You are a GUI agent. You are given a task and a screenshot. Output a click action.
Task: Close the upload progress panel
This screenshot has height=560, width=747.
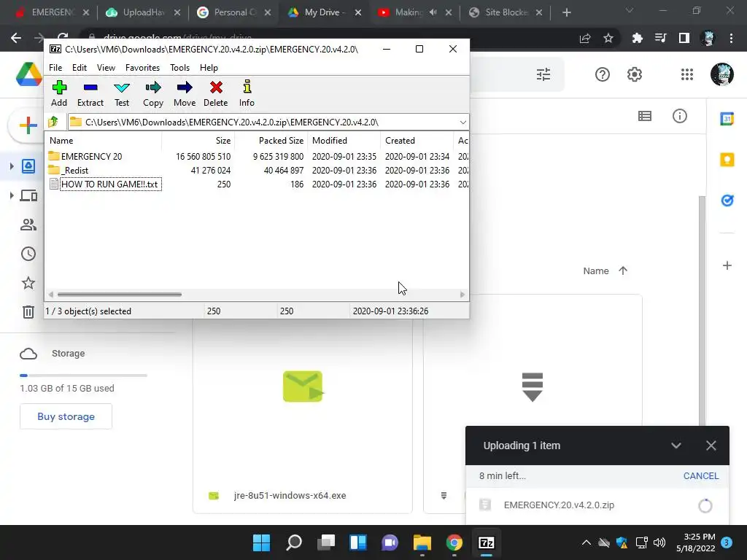tap(711, 446)
